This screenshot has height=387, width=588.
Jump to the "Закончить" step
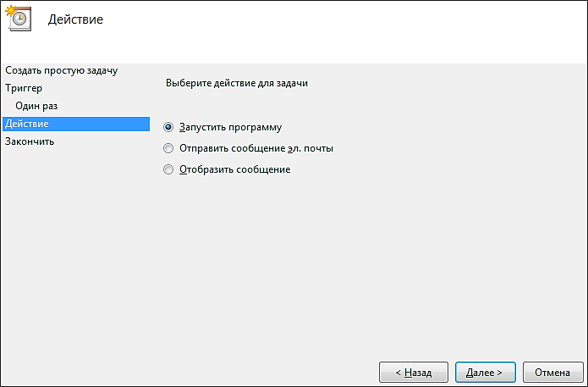click(x=30, y=141)
